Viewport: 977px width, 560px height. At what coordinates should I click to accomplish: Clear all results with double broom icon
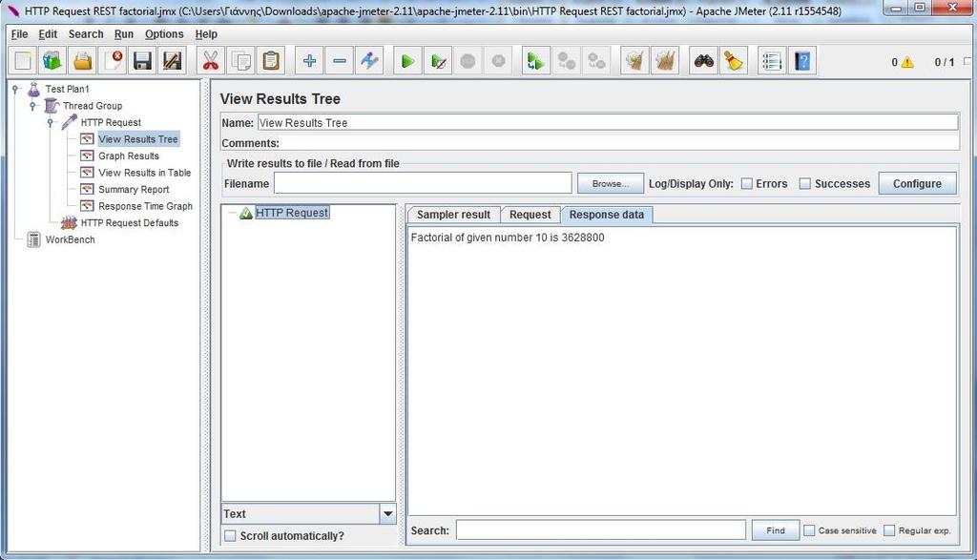(x=665, y=61)
